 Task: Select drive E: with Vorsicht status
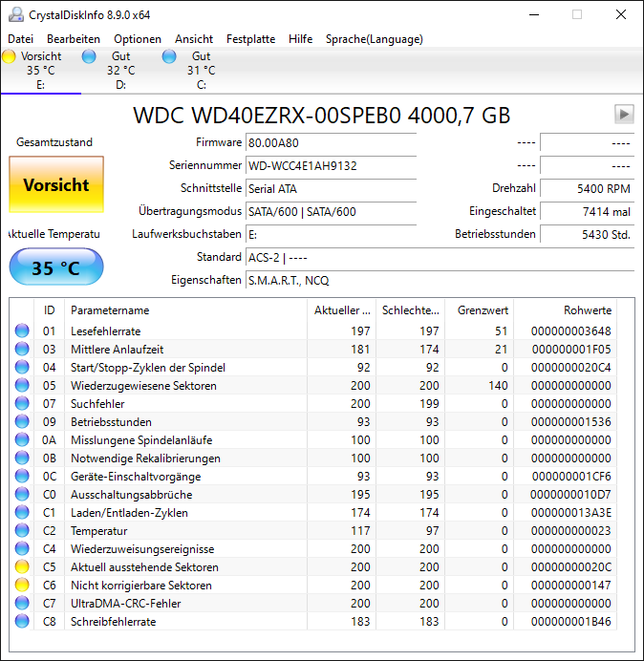tap(41, 71)
